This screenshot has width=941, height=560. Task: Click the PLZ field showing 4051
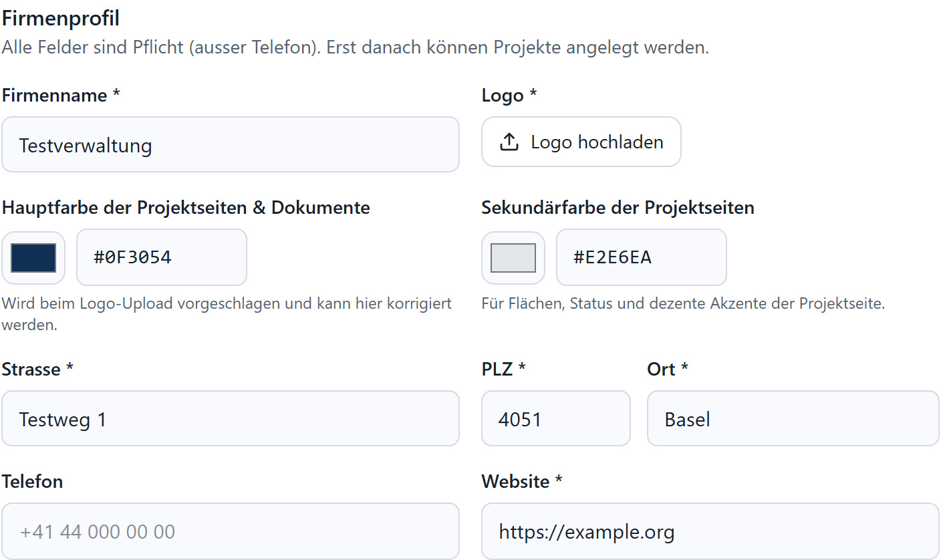point(556,418)
